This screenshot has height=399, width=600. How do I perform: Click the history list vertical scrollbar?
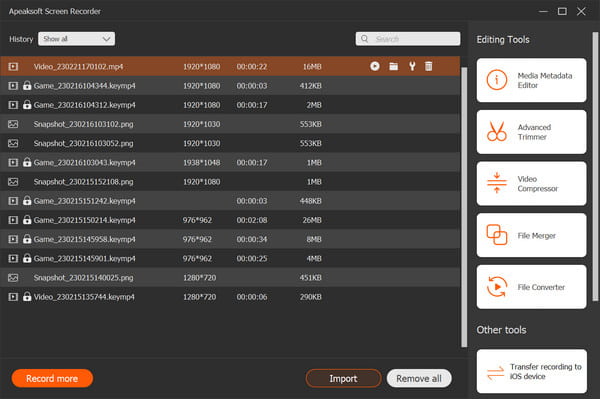point(464,207)
